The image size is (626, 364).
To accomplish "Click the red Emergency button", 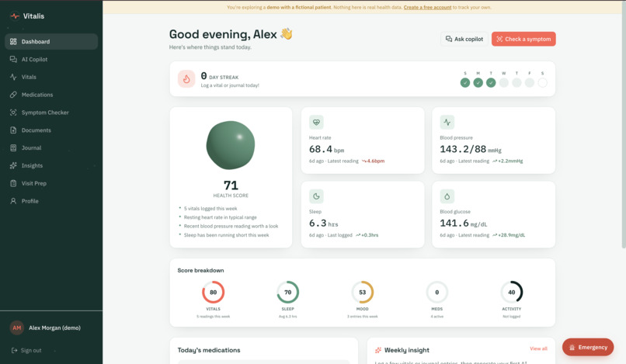I will tap(588, 347).
